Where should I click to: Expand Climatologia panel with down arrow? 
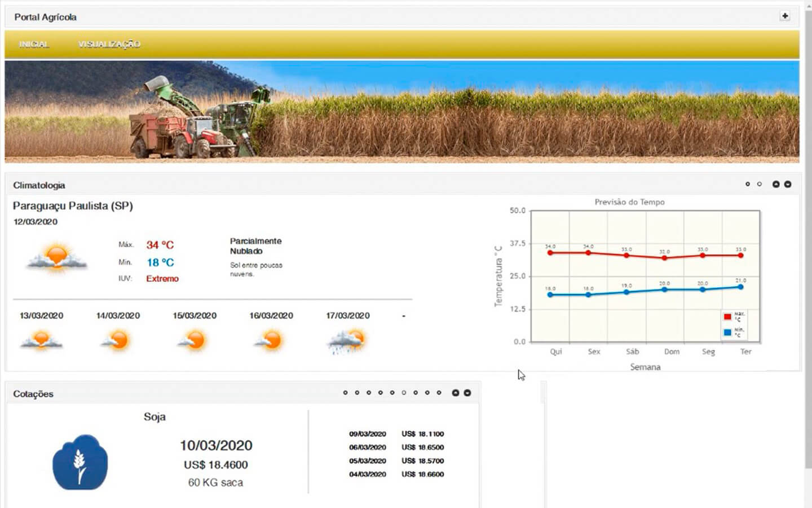[x=788, y=185]
